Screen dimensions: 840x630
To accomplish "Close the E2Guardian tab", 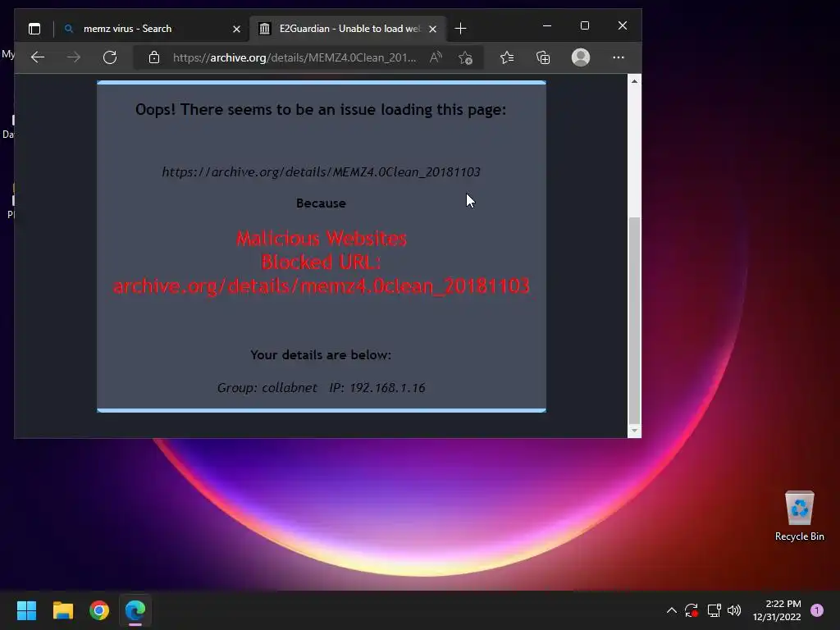I will tap(433, 29).
